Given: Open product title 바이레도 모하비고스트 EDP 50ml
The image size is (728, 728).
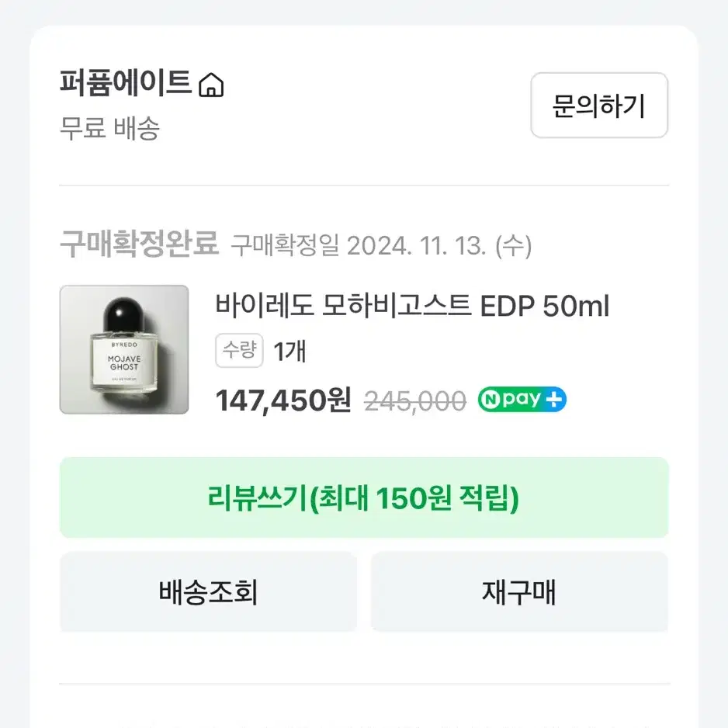Looking at the screenshot, I should (412, 306).
